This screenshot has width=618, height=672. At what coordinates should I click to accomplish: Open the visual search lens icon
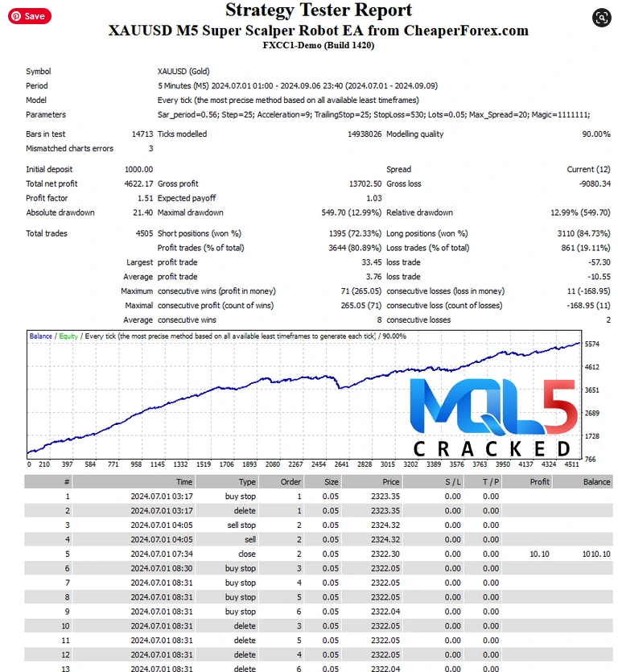(x=601, y=18)
